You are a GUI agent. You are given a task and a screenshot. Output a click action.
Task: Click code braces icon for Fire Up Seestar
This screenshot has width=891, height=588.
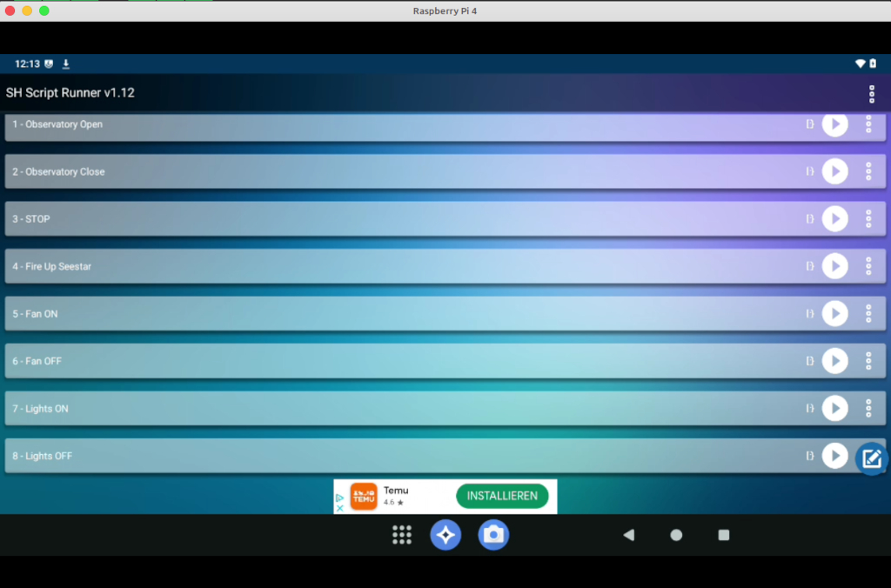click(810, 266)
